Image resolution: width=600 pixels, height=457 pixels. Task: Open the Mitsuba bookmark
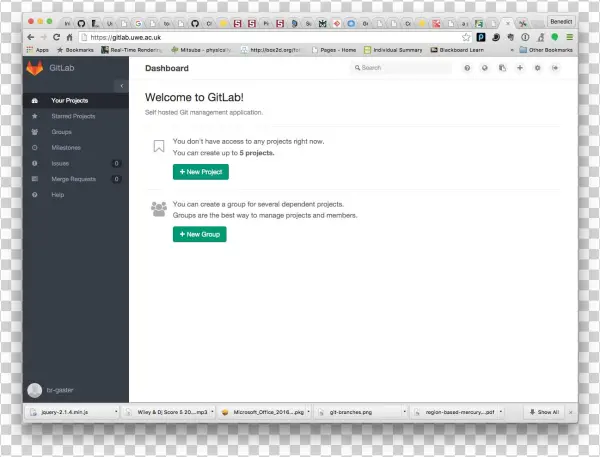click(201, 50)
